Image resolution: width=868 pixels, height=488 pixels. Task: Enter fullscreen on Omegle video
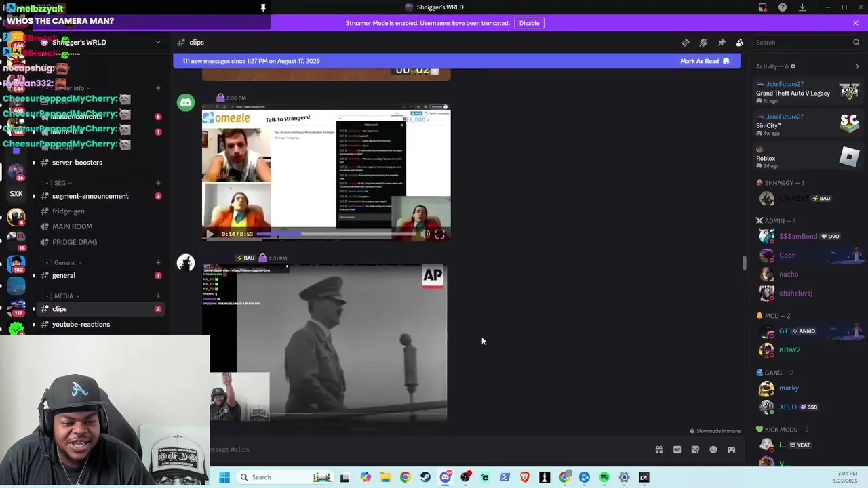pos(439,235)
